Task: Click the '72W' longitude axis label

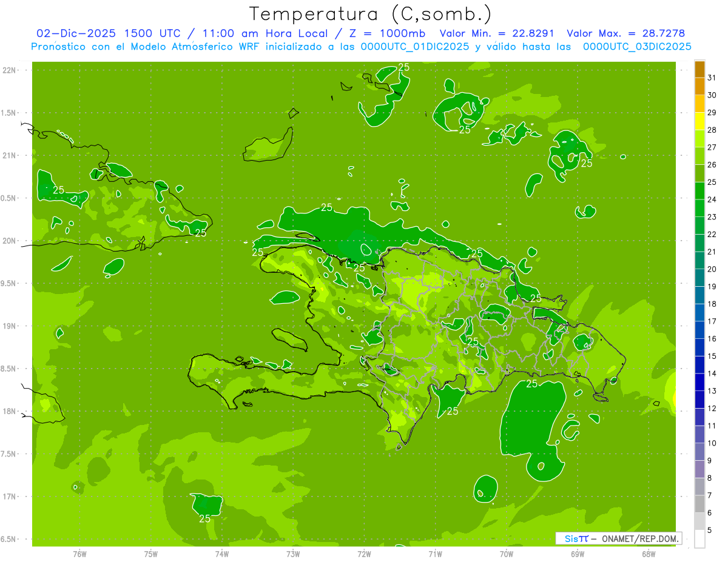Action: coord(364,554)
